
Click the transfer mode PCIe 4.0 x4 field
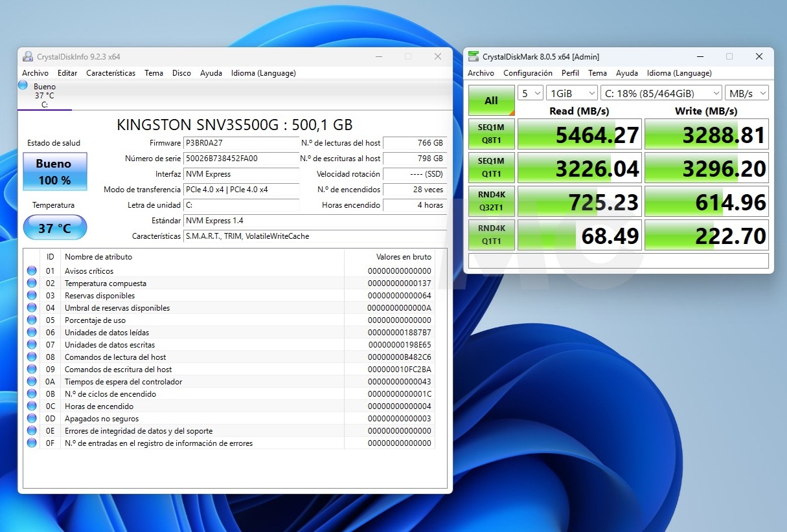(242, 190)
